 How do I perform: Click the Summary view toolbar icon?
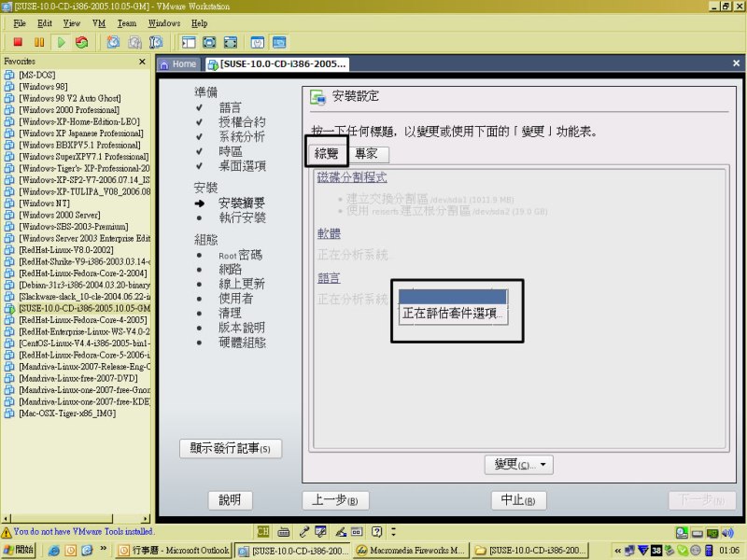coord(258,42)
